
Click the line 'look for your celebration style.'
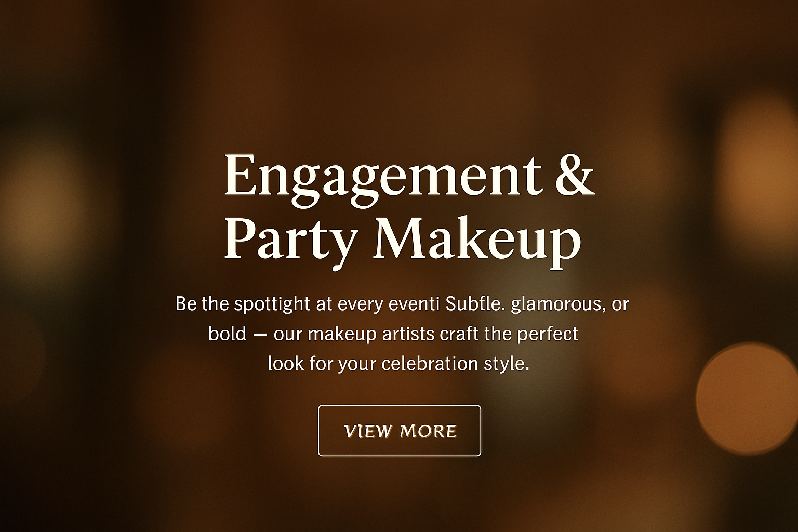point(398,363)
